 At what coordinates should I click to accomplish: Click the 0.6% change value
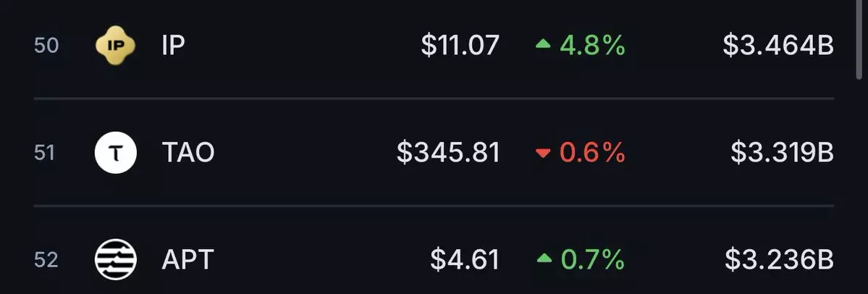(592, 152)
